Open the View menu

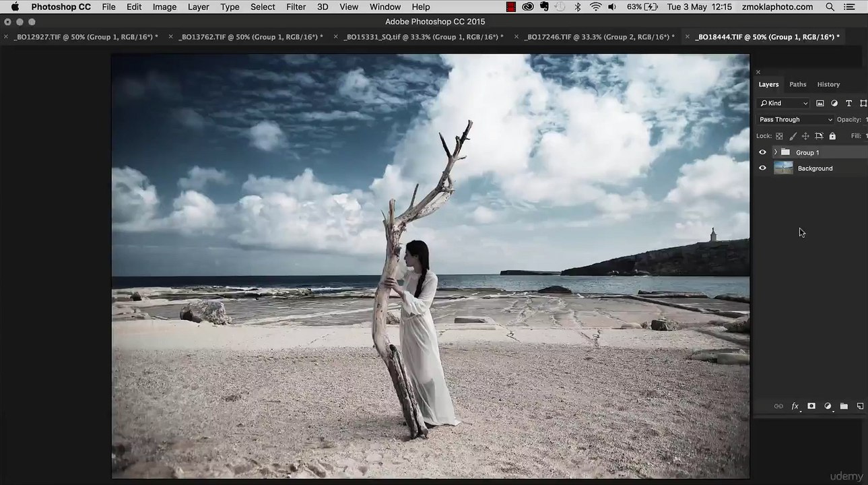[x=349, y=7]
